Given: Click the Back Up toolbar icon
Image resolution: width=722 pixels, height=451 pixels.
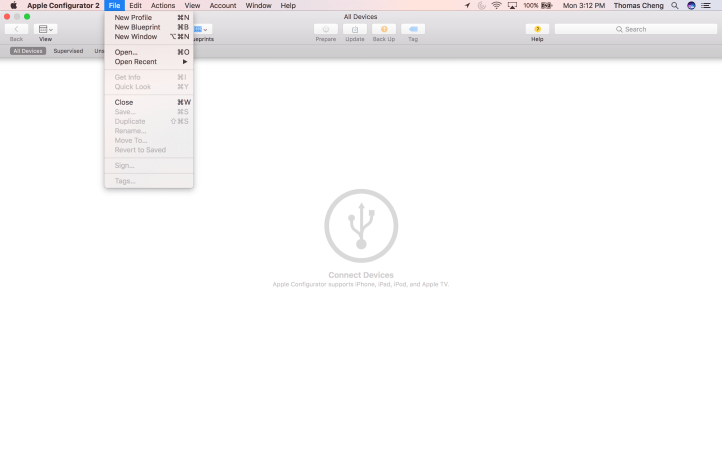Looking at the screenshot, I should pyautogui.click(x=384, y=29).
